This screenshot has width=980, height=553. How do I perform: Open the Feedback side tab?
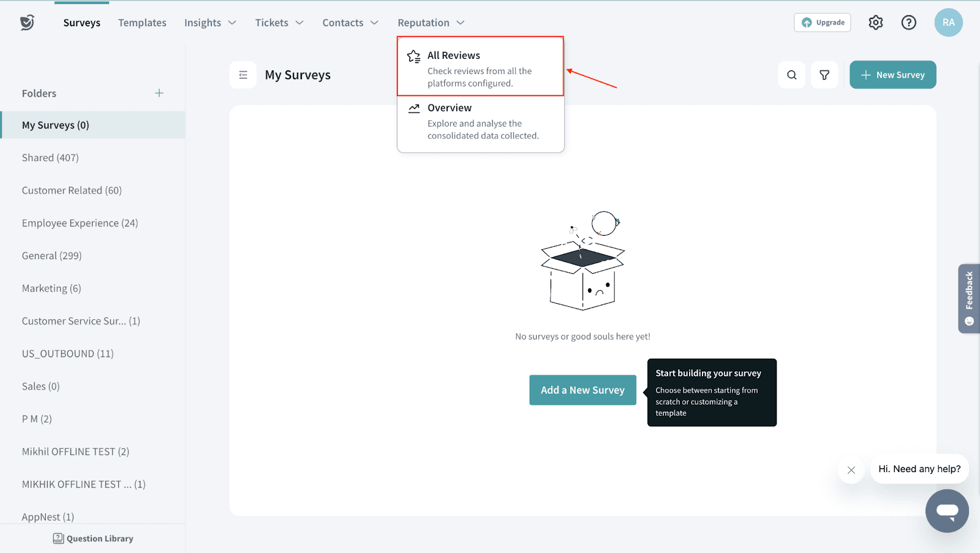pos(968,298)
